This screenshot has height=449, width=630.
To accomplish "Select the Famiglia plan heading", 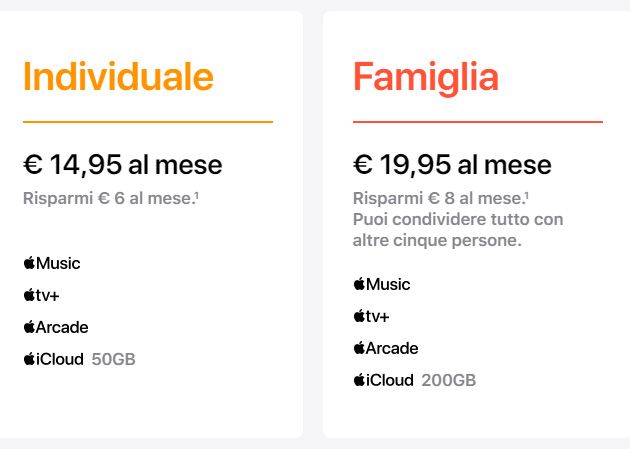I will [426, 77].
